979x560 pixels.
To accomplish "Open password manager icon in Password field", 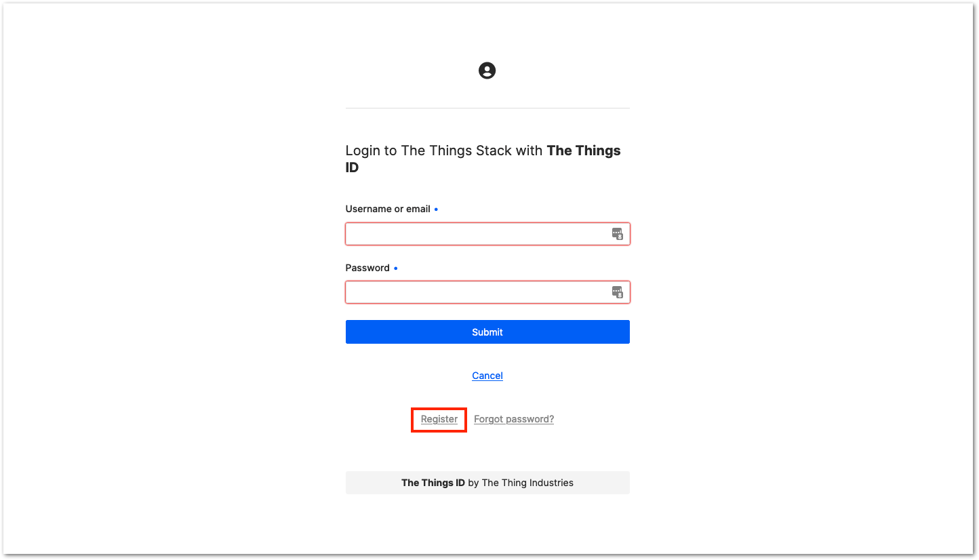I will [x=617, y=292].
